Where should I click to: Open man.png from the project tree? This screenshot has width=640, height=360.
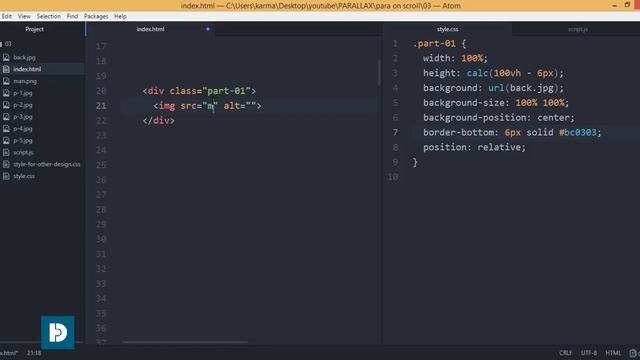coord(25,81)
